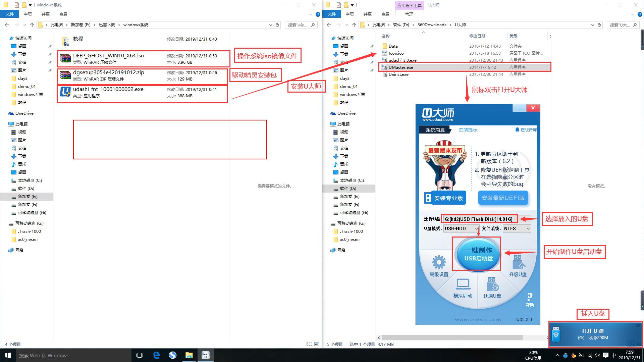Select dgsetup3054e420191012.zip file
Viewport: 644px width, 362px height.
click(143, 76)
